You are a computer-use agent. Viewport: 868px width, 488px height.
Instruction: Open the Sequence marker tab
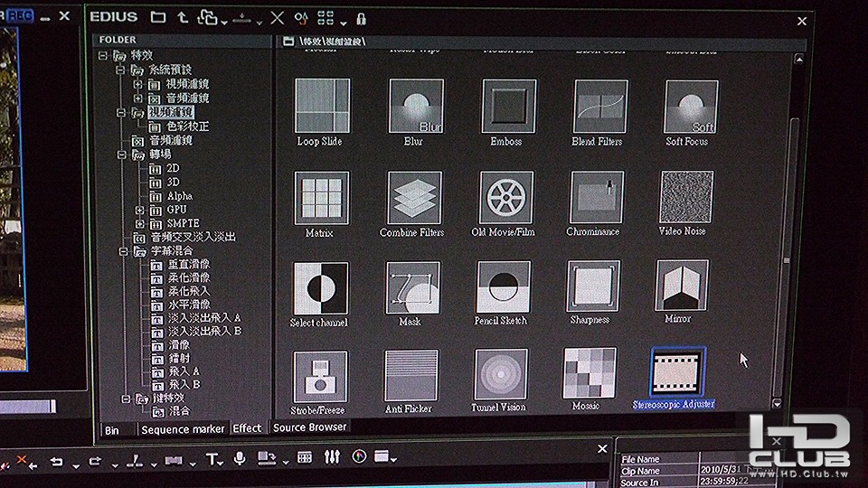[183, 429]
